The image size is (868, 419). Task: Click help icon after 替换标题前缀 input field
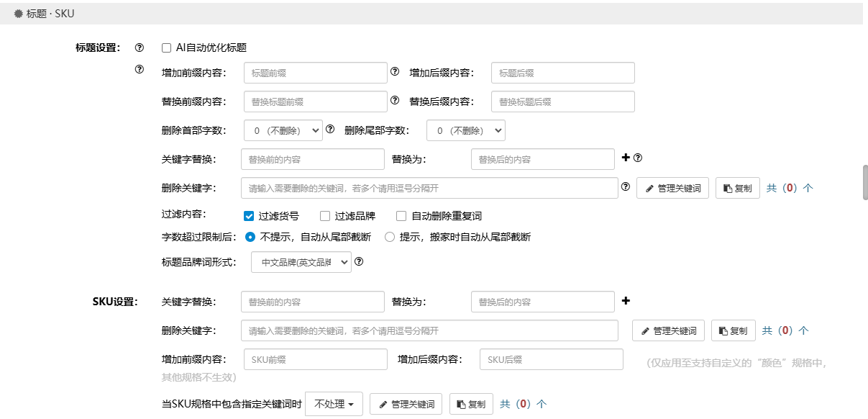(x=394, y=101)
